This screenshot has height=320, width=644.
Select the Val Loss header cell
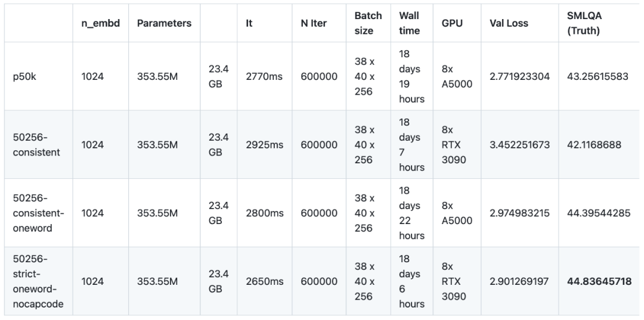click(509, 23)
